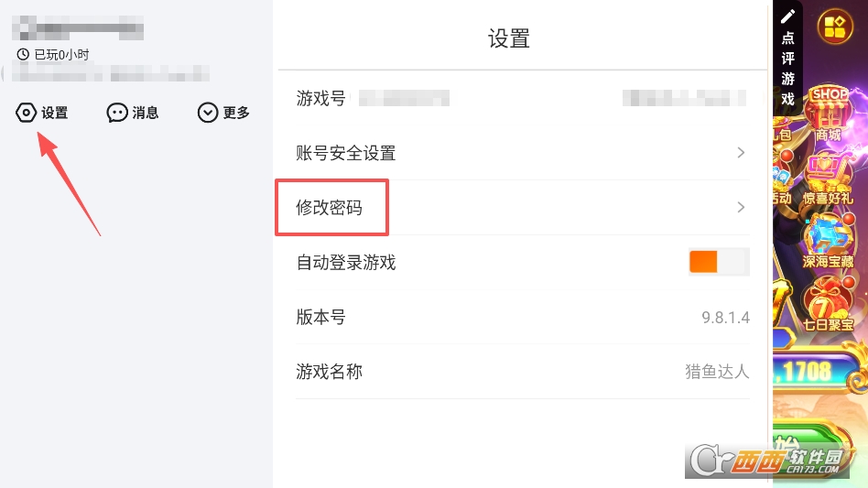Select the 账号安全设置 menu entry
The image size is (868, 488).
click(346, 153)
